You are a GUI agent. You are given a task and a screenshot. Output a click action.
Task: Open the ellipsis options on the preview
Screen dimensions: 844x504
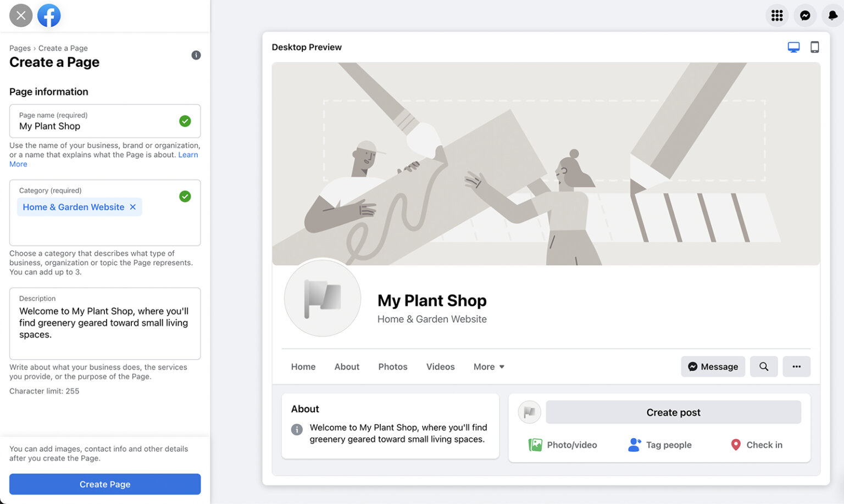point(796,366)
